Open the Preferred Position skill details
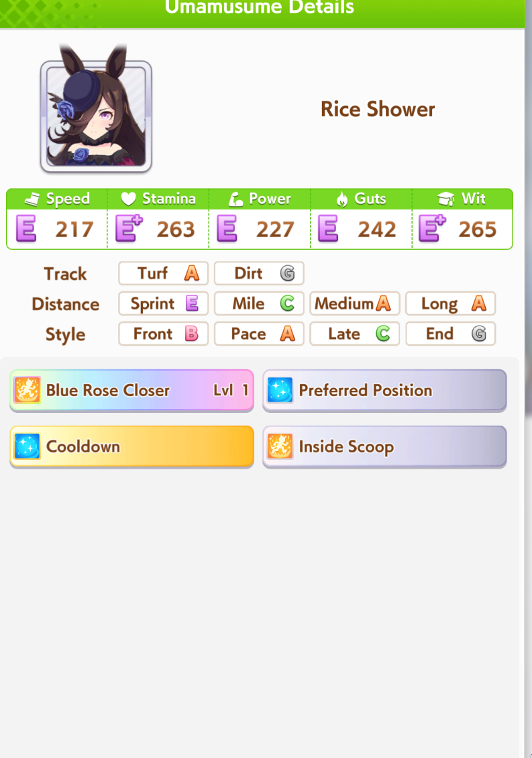 point(384,391)
